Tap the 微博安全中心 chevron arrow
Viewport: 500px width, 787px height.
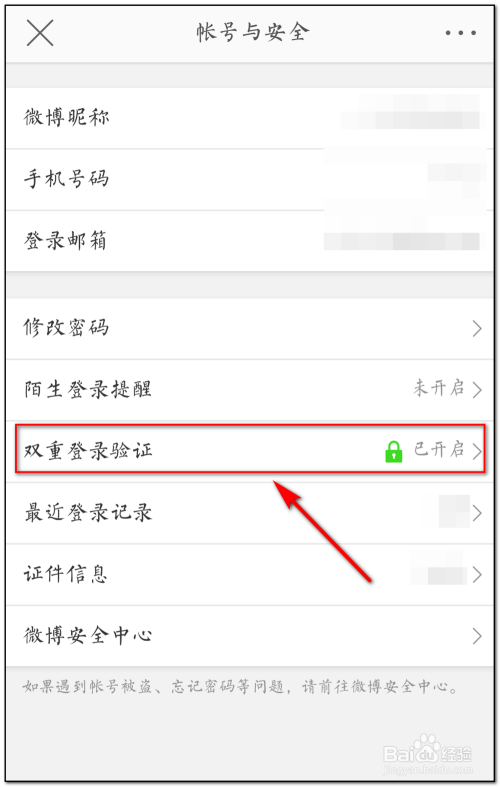[476, 636]
